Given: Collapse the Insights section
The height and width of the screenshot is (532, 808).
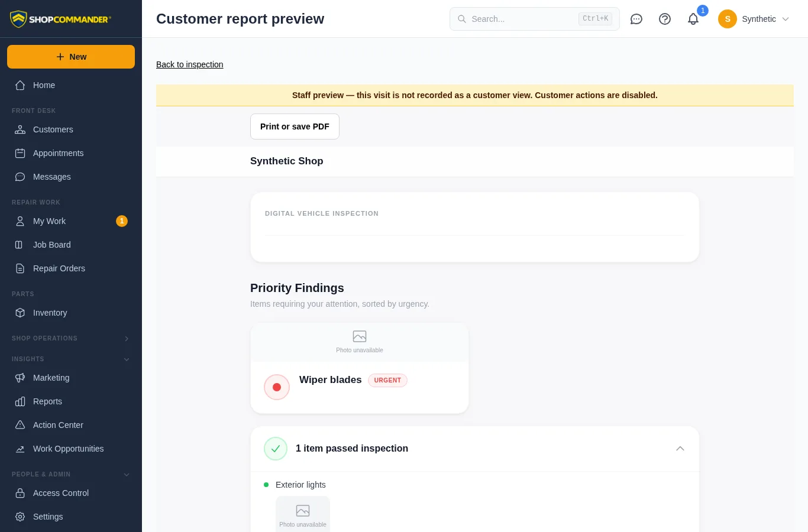Looking at the screenshot, I should click(x=71, y=359).
